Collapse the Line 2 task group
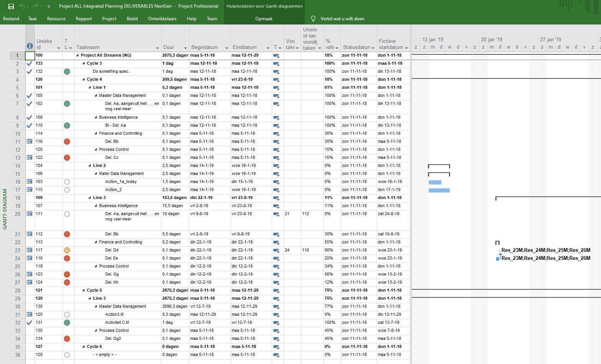Screen dimensions: 601x364 (90, 166)
